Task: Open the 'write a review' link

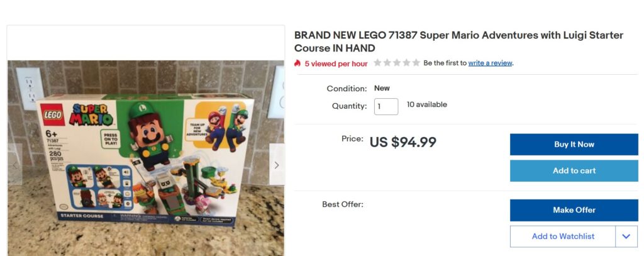Action: [x=490, y=63]
